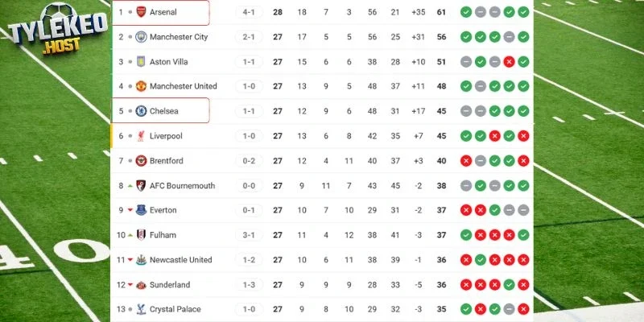The width and height of the screenshot is (644, 322).
Task: Select the Liverpool crest icon
Action: [x=141, y=136]
